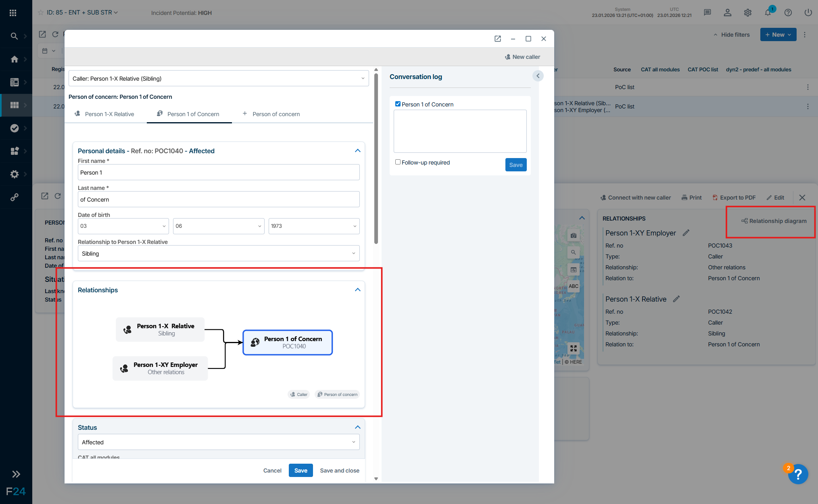Image resolution: width=818 pixels, height=504 pixels.
Task: Open the Status Affected dropdown
Action: (218, 442)
